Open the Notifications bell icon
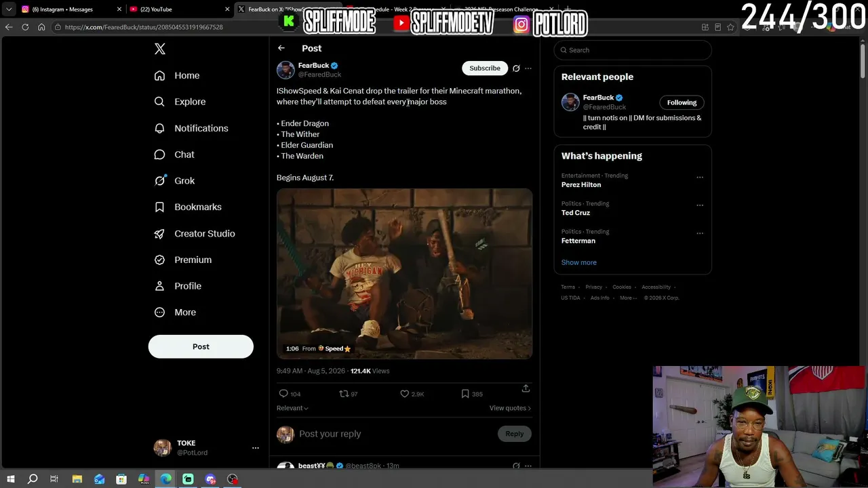Image resolution: width=868 pixels, height=488 pixels. (x=159, y=128)
